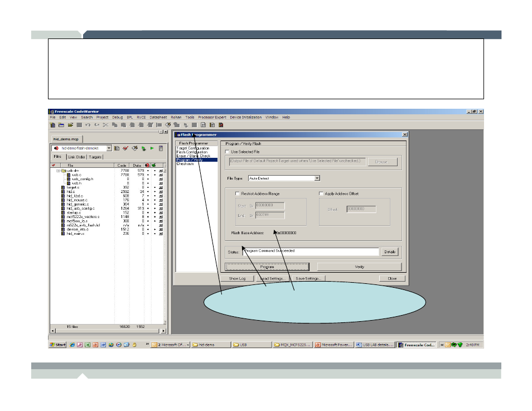532x411 pixels.
Task: Click the Redo toolbar icon
Action: click(x=96, y=125)
